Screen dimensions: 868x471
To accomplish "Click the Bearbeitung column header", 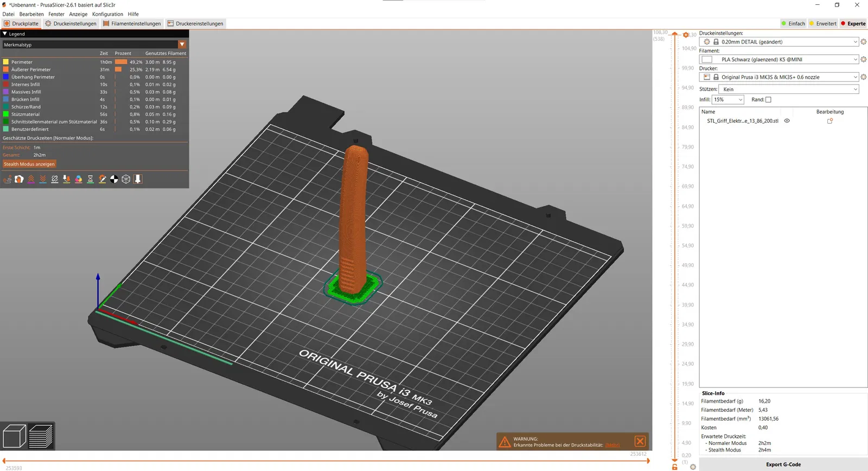I will coord(830,112).
